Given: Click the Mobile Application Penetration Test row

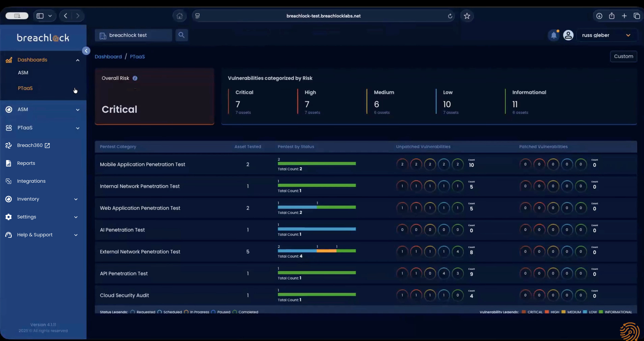Looking at the screenshot, I should pos(366,164).
